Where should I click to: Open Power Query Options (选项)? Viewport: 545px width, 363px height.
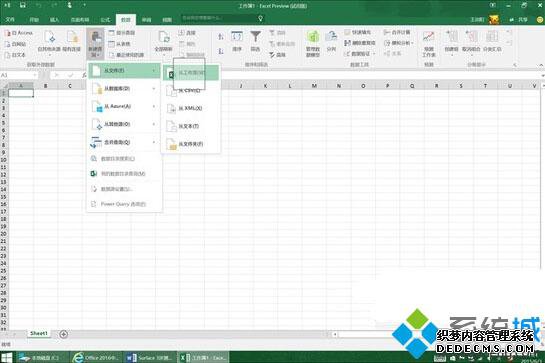(124, 204)
